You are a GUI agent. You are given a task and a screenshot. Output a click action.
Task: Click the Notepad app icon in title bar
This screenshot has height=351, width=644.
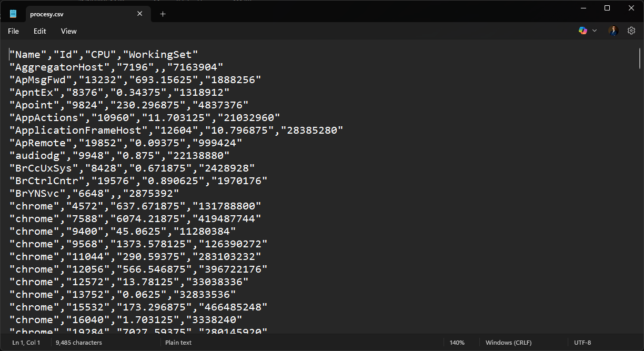click(13, 14)
